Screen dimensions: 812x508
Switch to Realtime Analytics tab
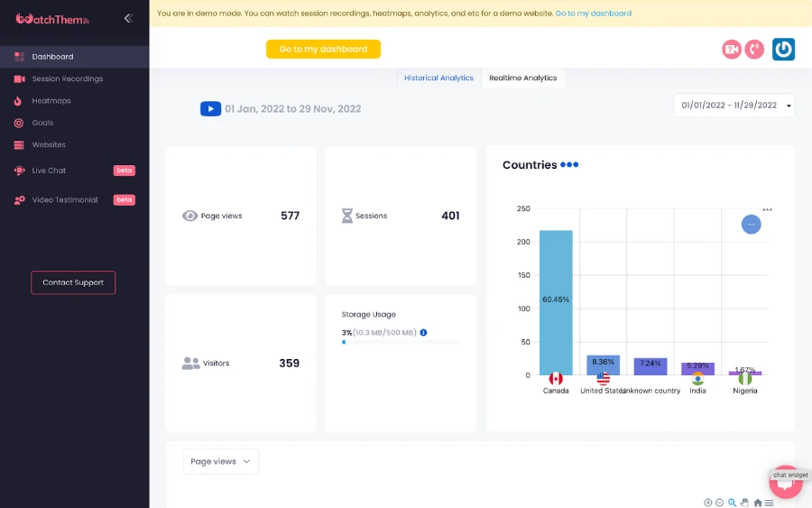(522, 79)
